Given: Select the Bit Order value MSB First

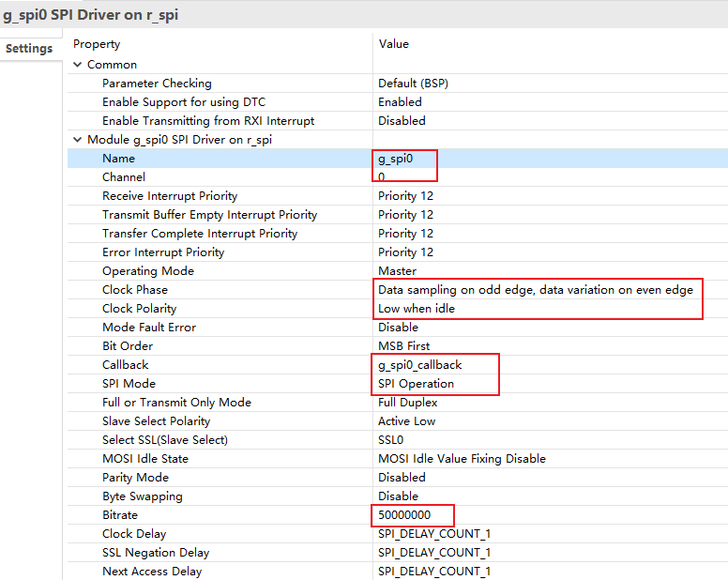Looking at the screenshot, I should (403, 346).
